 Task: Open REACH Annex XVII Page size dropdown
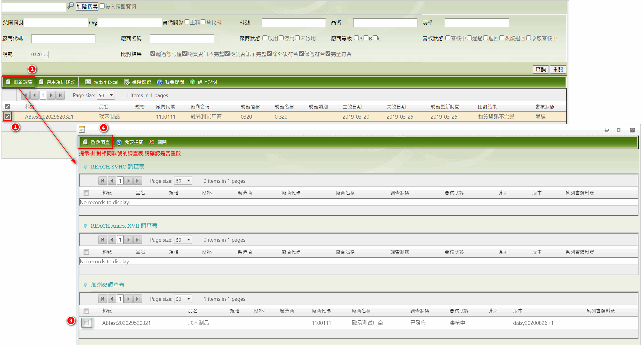pos(183,240)
